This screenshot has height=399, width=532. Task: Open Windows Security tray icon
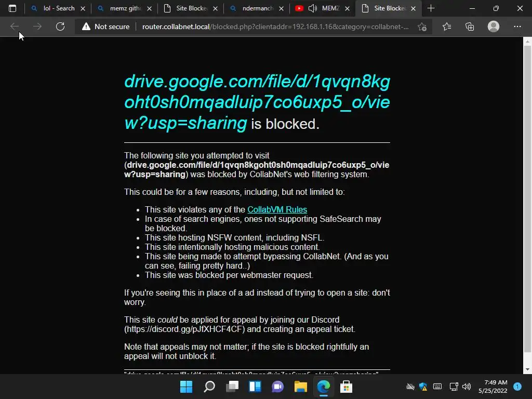pyautogui.click(x=423, y=387)
